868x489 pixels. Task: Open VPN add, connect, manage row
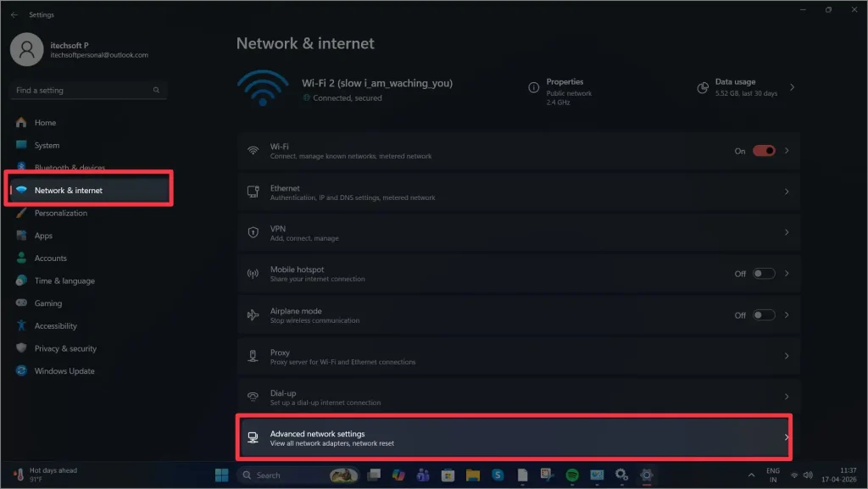pyautogui.click(x=519, y=233)
